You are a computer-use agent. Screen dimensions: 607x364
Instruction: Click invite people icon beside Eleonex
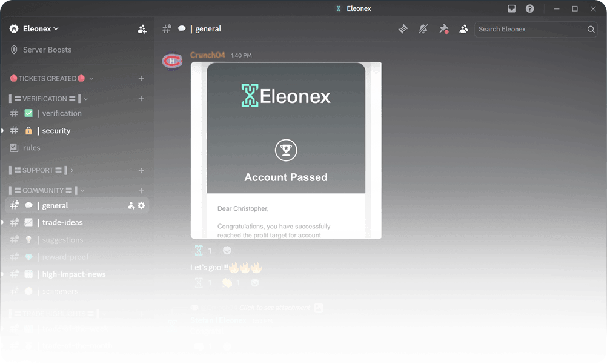tap(142, 29)
